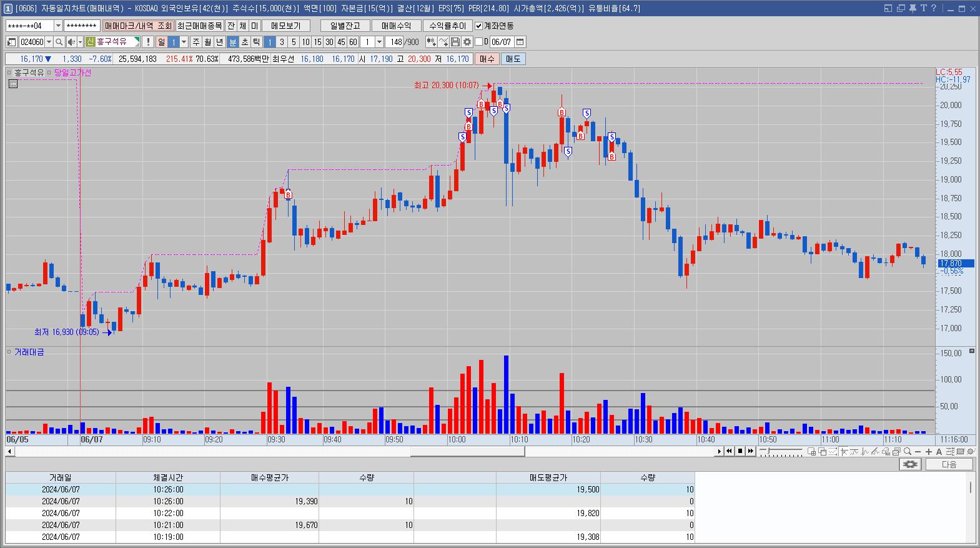Click the stock search magnifier icon
The width and height of the screenshot is (980, 548).
pos(59,42)
